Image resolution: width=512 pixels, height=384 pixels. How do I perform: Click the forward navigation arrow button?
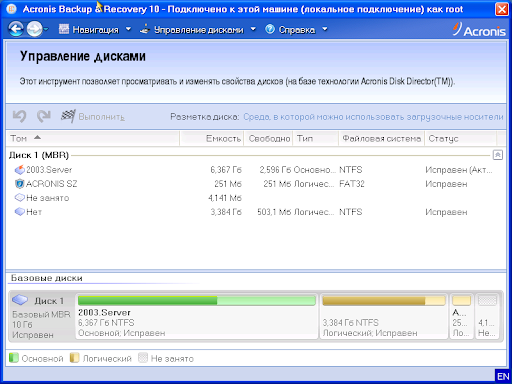click(x=34, y=29)
